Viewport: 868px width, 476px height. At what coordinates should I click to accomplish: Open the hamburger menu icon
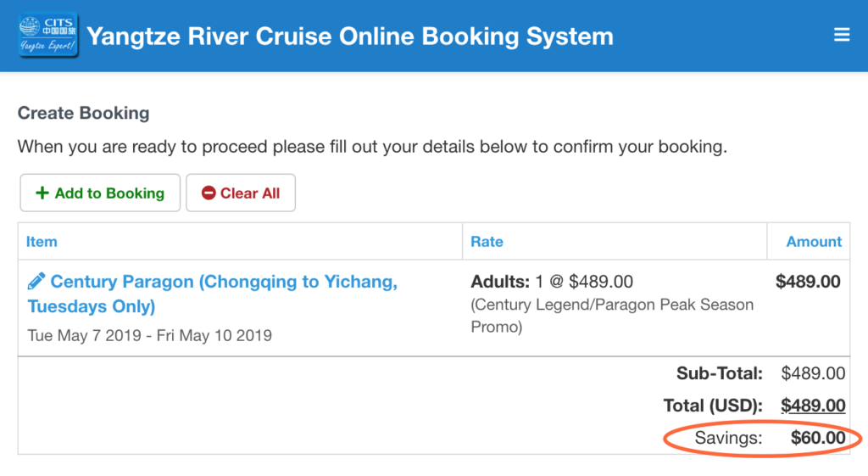842,35
